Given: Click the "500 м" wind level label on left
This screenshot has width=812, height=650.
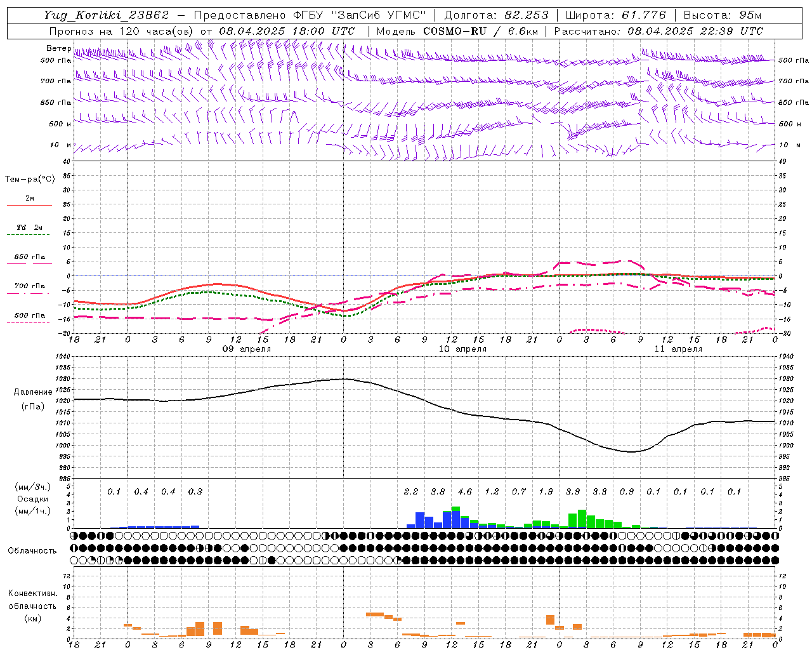Looking at the screenshot, I should point(60,124).
